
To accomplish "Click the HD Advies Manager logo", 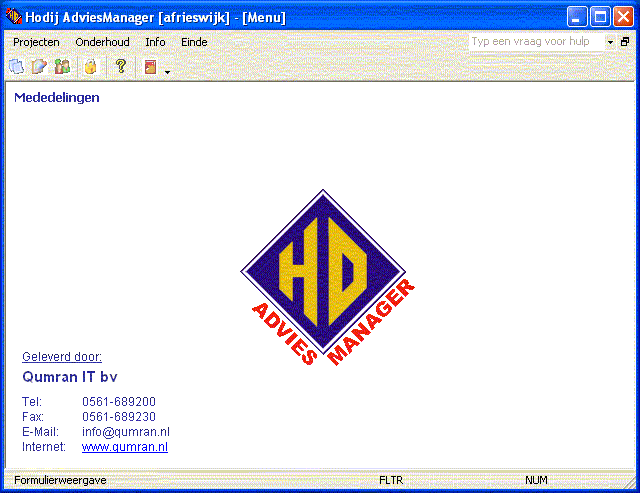I will click(328, 278).
